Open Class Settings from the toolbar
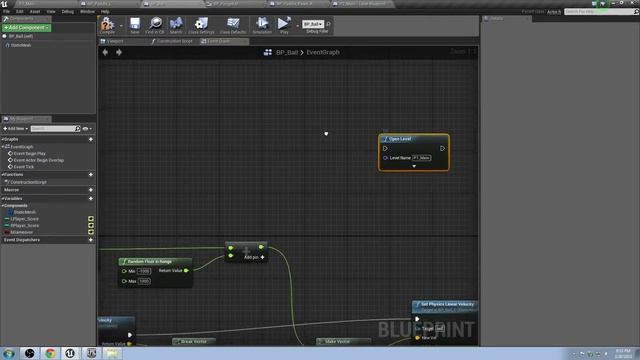The height and width of the screenshot is (360, 640). [x=201, y=24]
